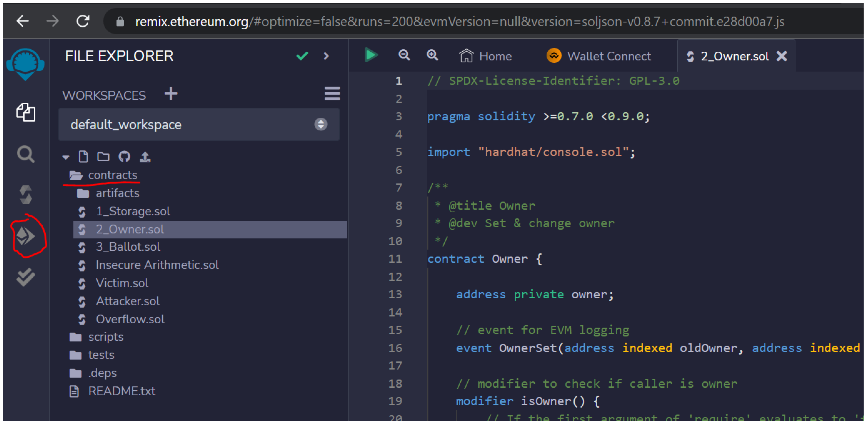Open the Solidity compiler plugin icon

pyautogui.click(x=26, y=195)
